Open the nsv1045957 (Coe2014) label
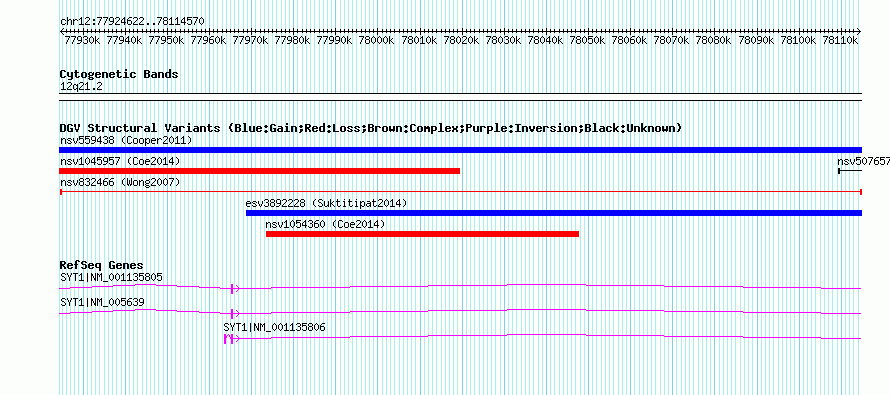Screen dimensions: 890x395 (x=120, y=161)
